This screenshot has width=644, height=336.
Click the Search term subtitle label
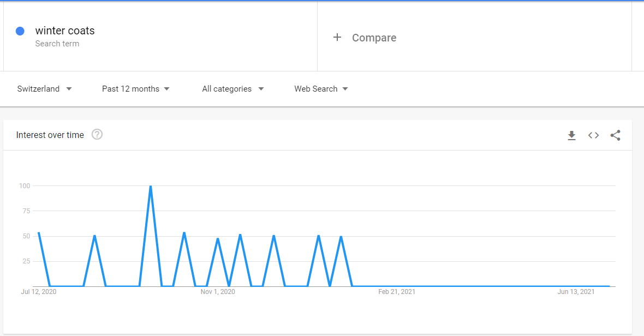(x=57, y=44)
